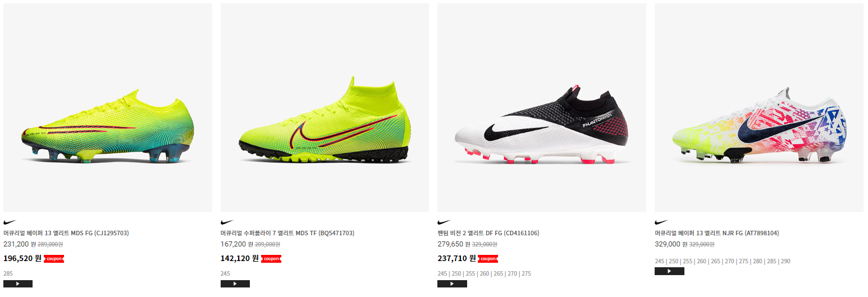The image size is (868, 297).
Task: Play video for product CJ1295703
Action: point(18,284)
